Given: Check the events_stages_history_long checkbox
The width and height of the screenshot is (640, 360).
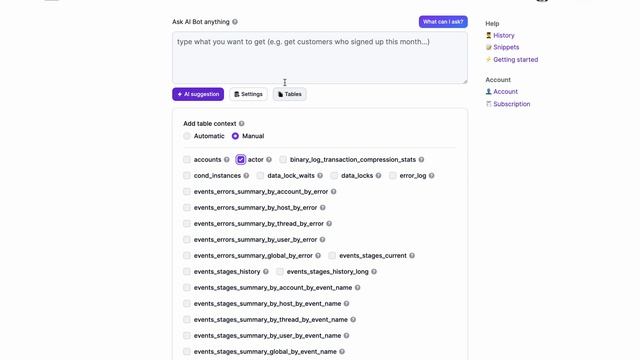Looking at the screenshot, I should 280,271.
